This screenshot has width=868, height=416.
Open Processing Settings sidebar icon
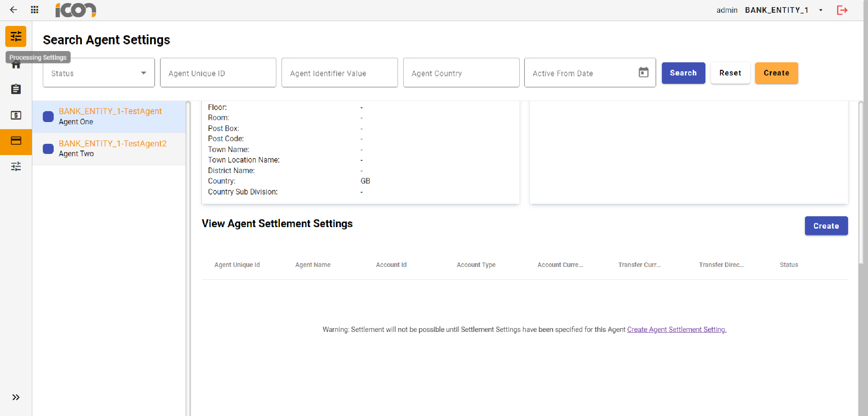16,36
